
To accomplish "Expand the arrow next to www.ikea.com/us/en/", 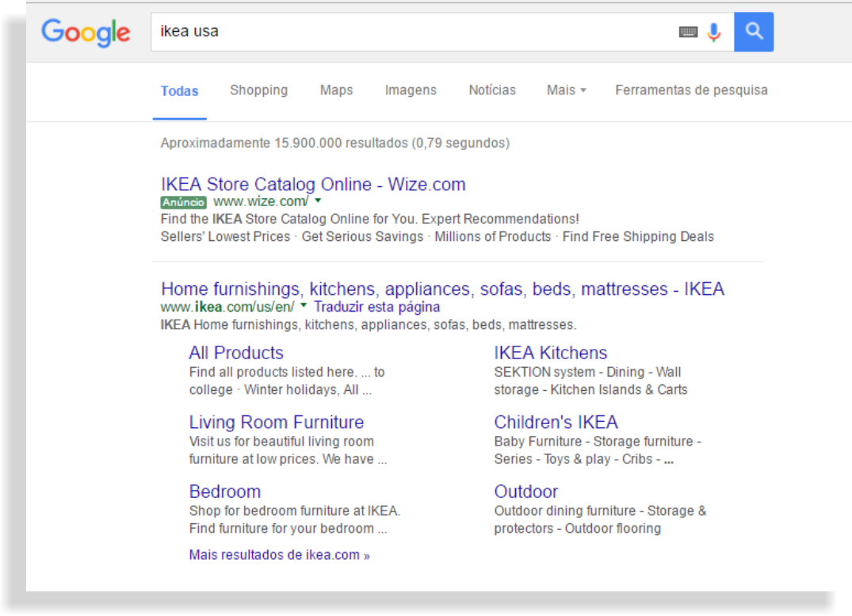I will coord(304,305).
